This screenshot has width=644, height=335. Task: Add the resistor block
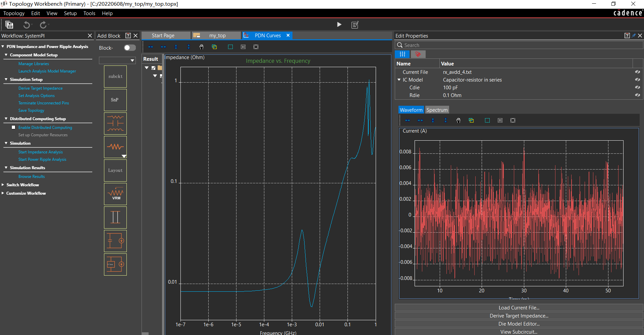(x=115, y=147)
